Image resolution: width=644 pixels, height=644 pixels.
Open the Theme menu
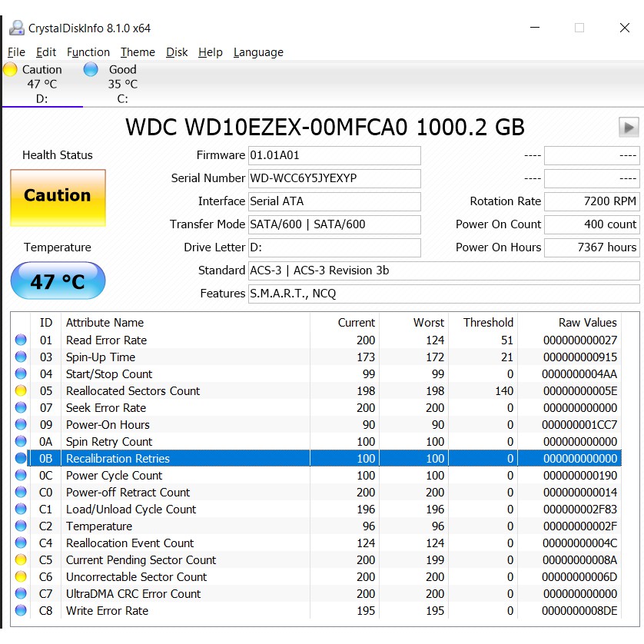click(138, 52)
